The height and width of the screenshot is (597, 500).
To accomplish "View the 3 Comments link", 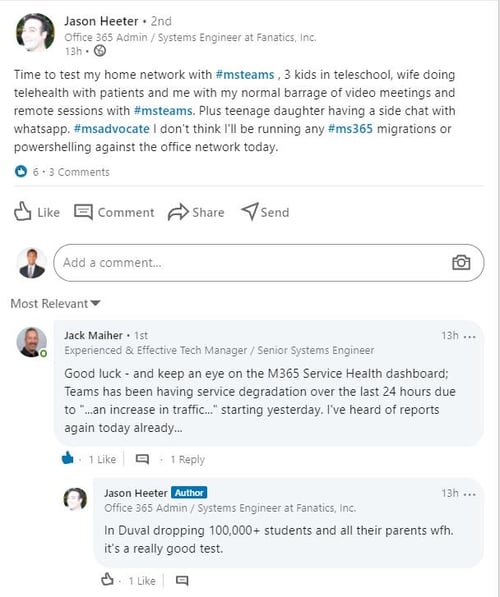I will (x=79, y=172).
